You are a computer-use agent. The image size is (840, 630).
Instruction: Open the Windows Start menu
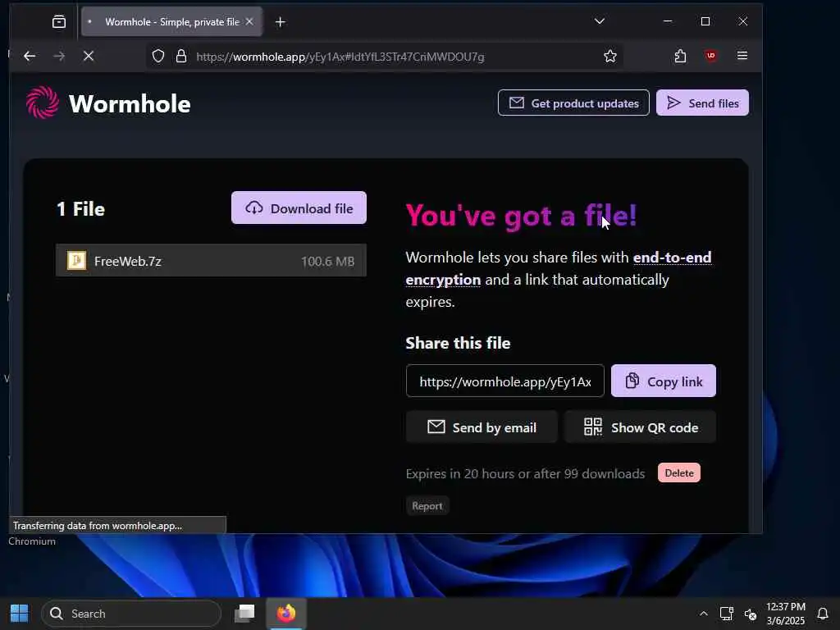pyautogui.click(x=20, y=614)
